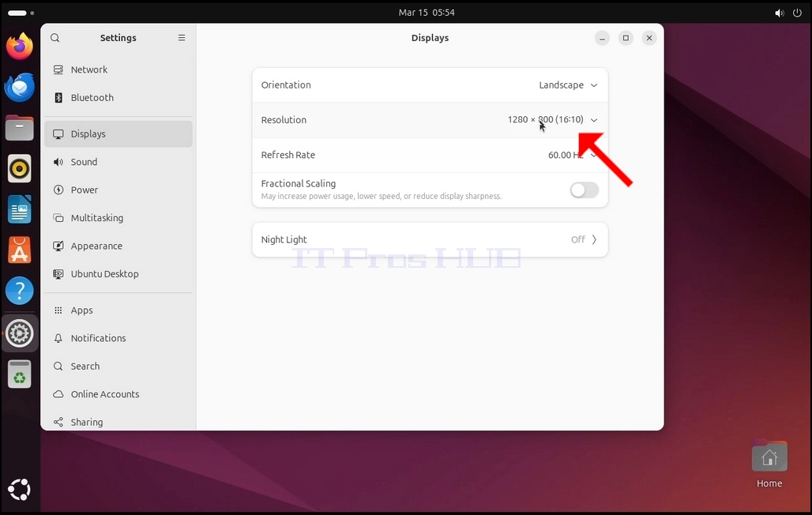Click the Multitasking icon in sidebar
Image resolution: width=812 pixels, height=515 pixels.
(58, 218)
